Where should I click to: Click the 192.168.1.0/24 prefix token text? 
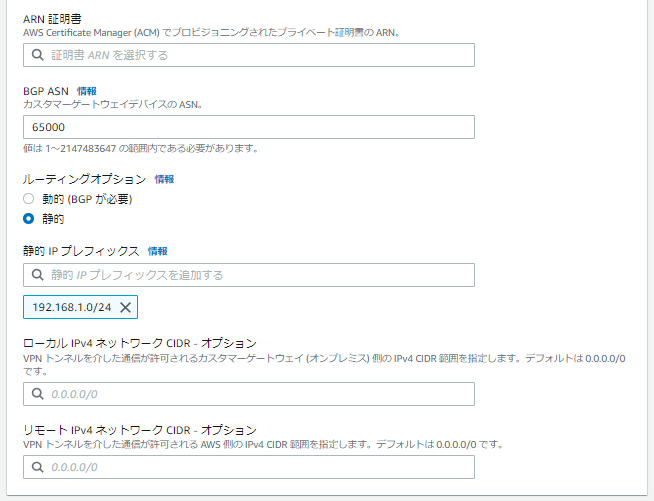71,307
